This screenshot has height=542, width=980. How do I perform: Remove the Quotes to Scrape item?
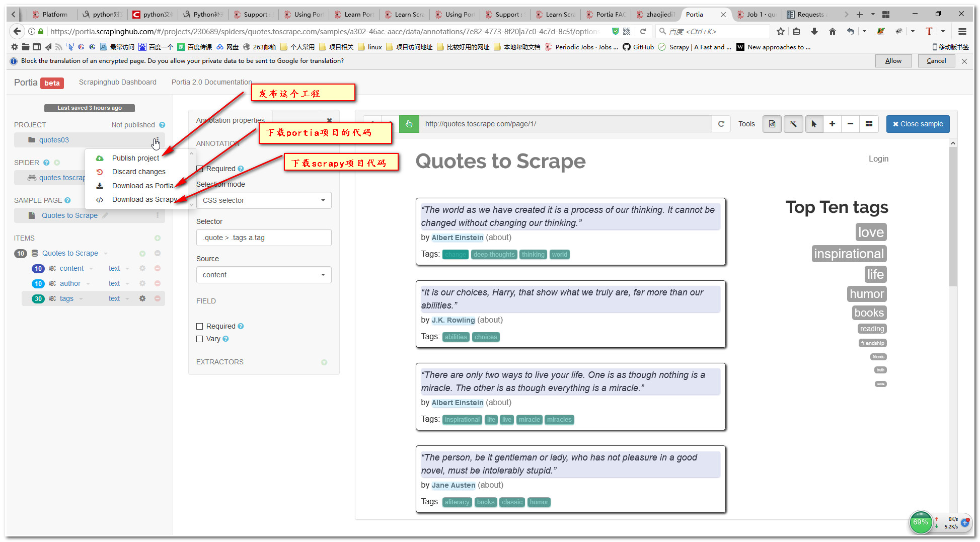157,253
